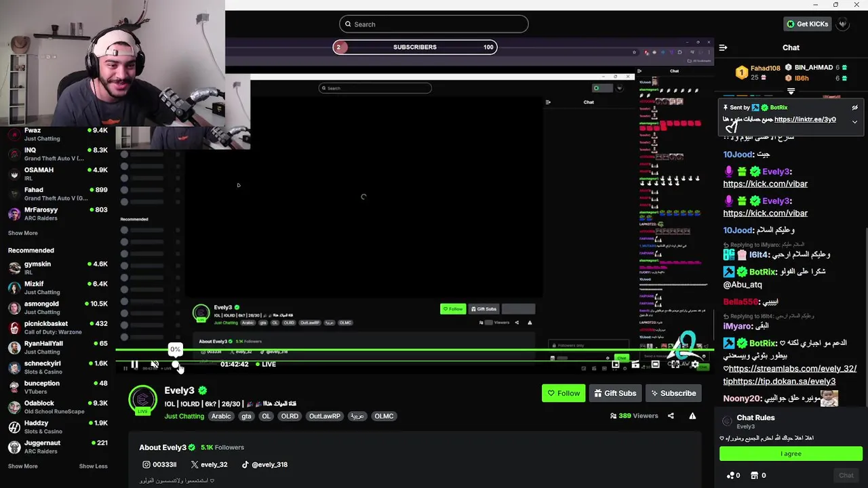Subscribe to Evely3
Screen dimensions: 868x488
pos(673,393)
